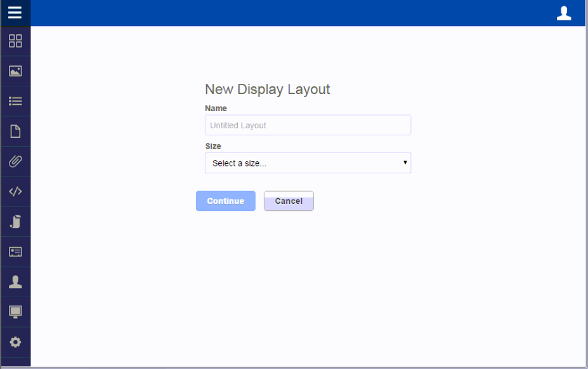Viewport: 588px width, 369px height.
Task: Click the paperclip attachments icon
Action: click(x=15, y=161)
